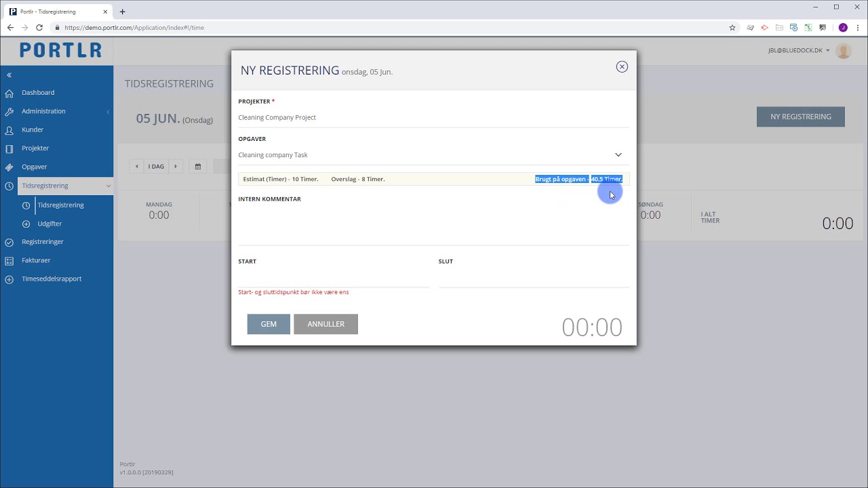Open Opgaver in the sidebar
This screenshot has width=868, height=488.
pyautogui.click(x=35, y=167)
